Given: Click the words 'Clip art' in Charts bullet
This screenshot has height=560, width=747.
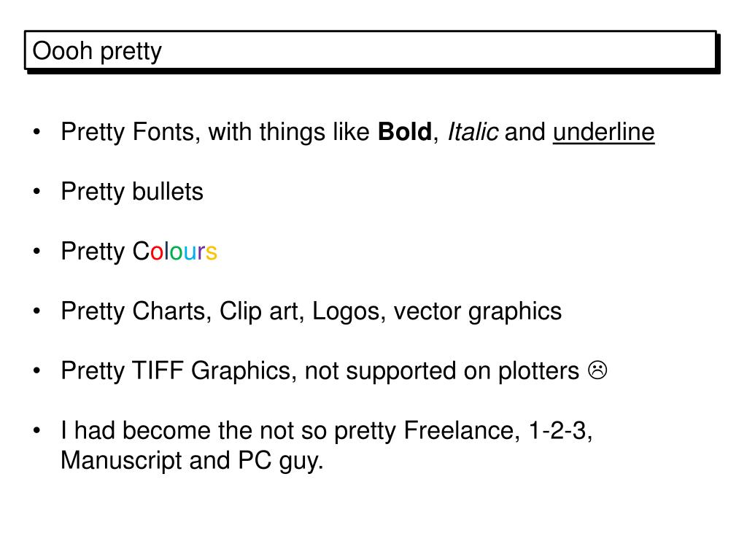Looking at the screenshot, I should point(259,312).
